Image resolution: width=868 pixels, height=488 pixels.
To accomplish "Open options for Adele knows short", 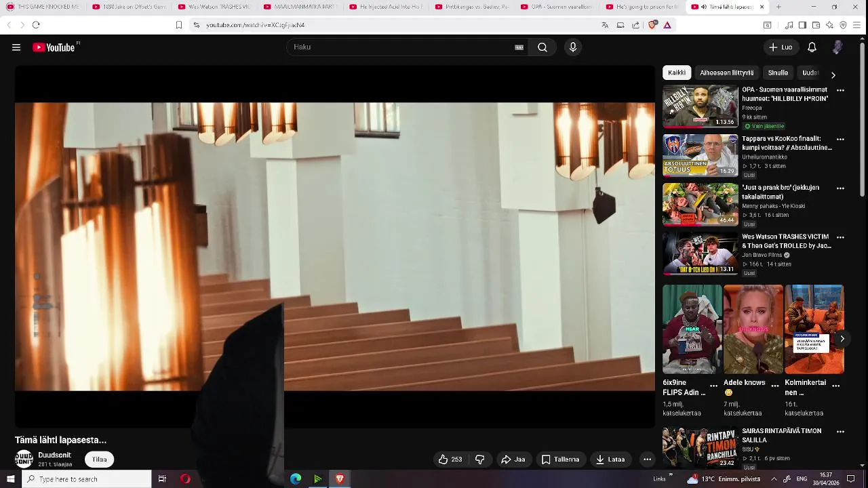I will click(775, 386).
